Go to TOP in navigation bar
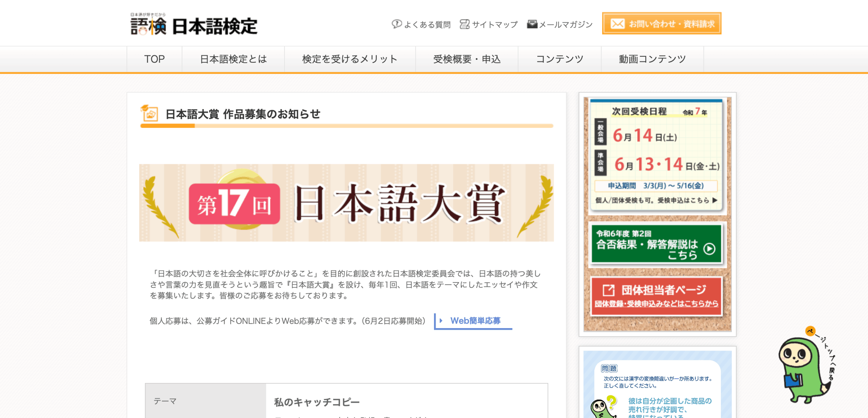The width and height of the screenshot is (868, 418). [x=154, y=59]
